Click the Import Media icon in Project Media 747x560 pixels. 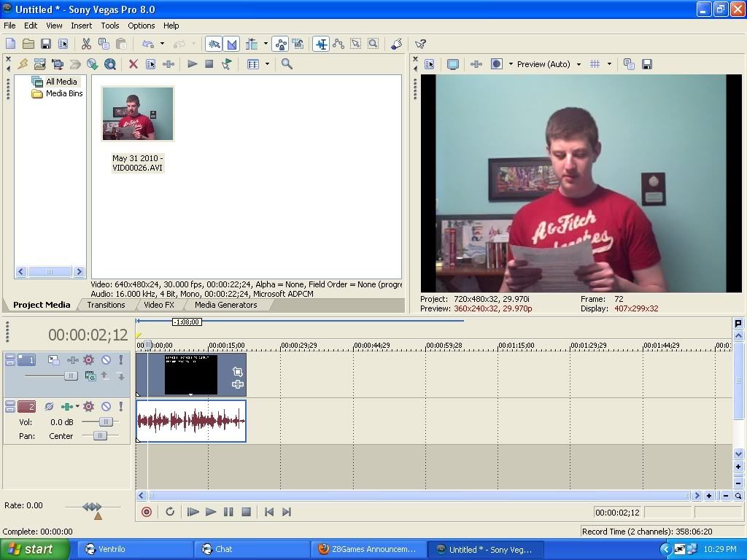pyautogui.click(x=39, y=64)
